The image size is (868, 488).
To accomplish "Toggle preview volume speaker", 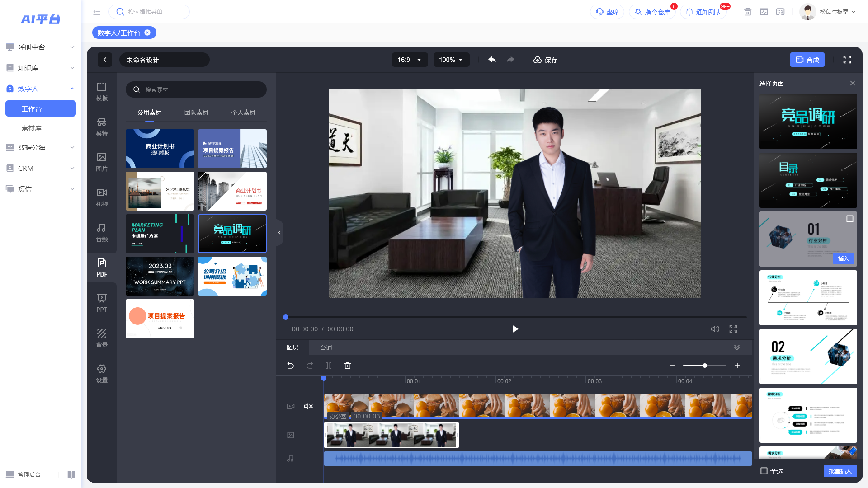I will click(x=715, y=329).
